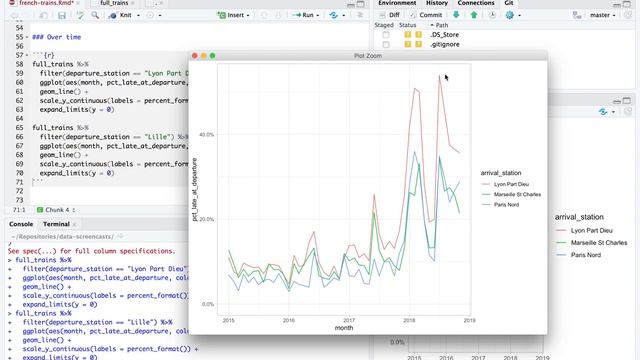Click the Status column header
The width and height of the screenshot is (640, 360).
407,25
